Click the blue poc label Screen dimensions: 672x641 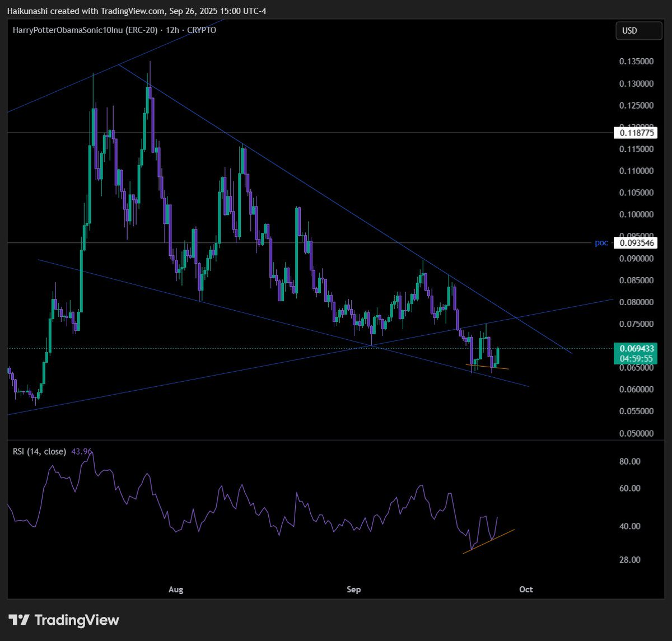coord(601,243)
